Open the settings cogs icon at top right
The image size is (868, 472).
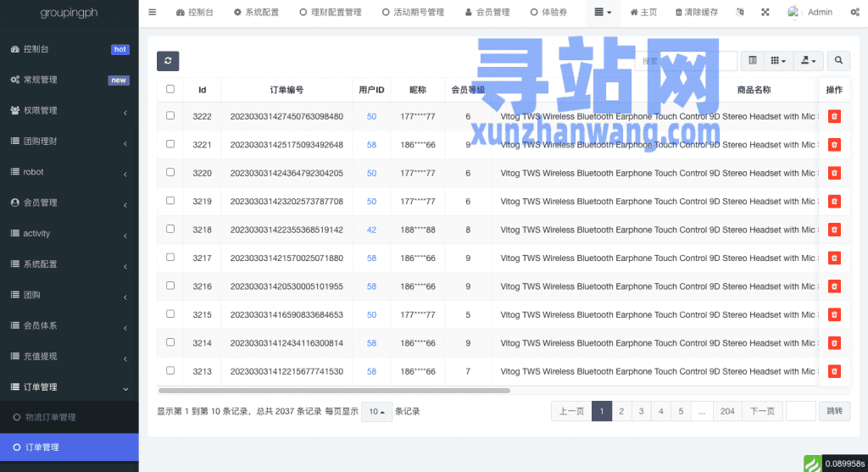[x=854, y=12]
